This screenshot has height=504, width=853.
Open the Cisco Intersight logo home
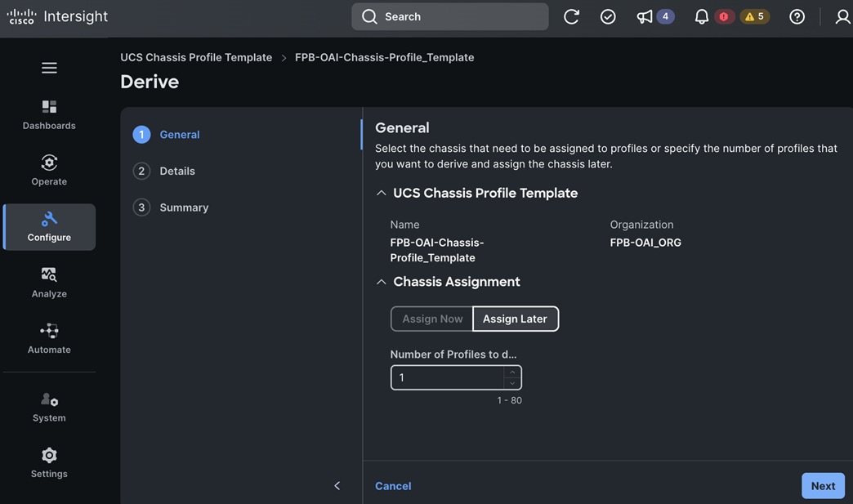[x=57, y=17]
